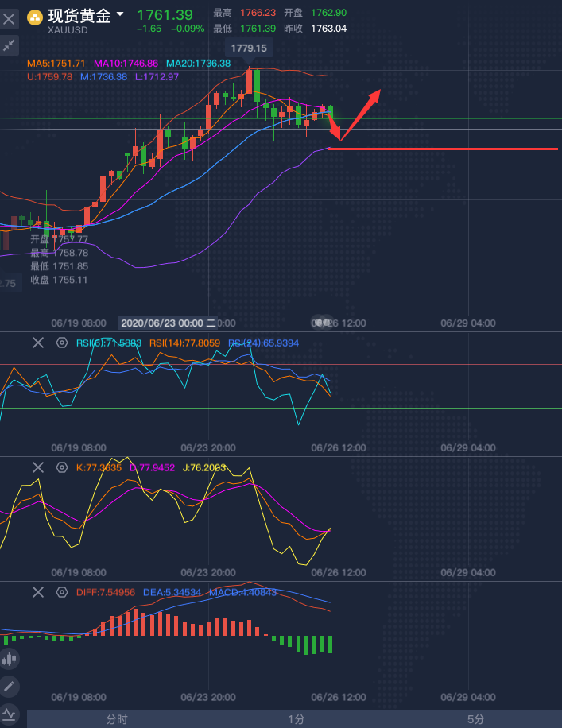The width and height of the screenshot is (562, 728).
Task: Click the gold coin symbol icon
Action: click(x=36, y=16)
